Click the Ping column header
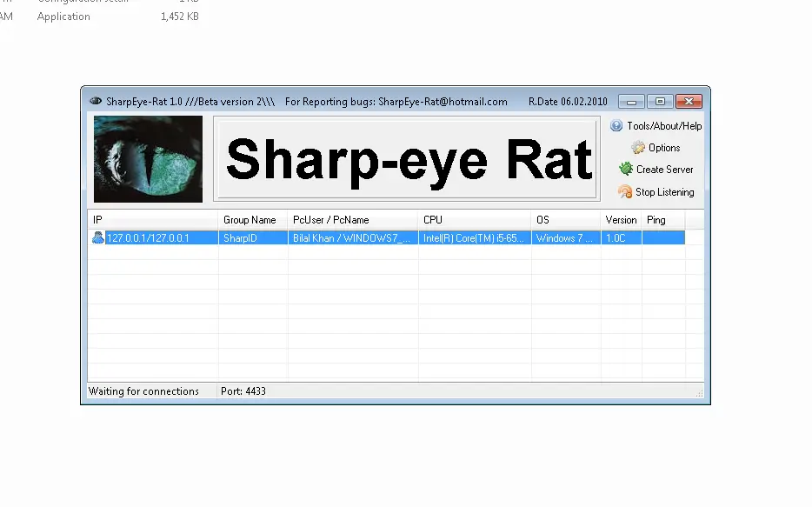 tap(662, 219)
